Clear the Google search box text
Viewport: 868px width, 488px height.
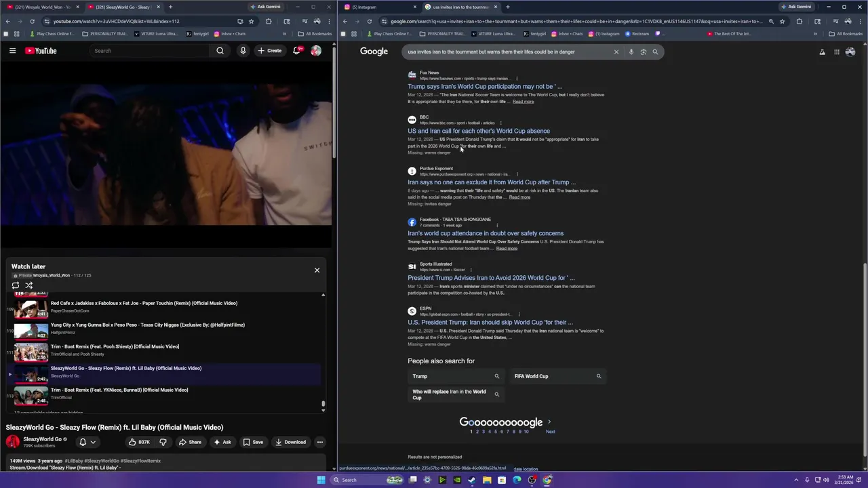[616, 52]
